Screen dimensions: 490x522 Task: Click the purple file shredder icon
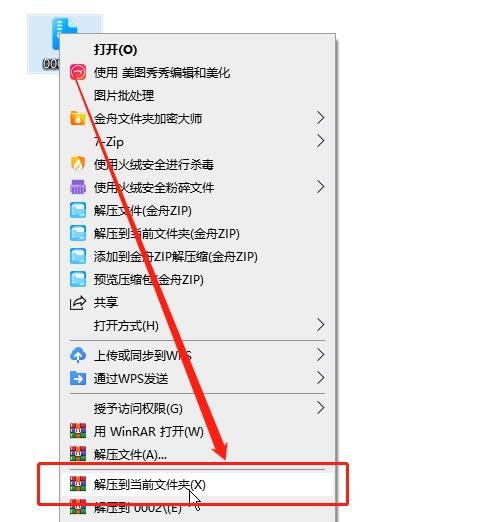click(x=78, y=187)
